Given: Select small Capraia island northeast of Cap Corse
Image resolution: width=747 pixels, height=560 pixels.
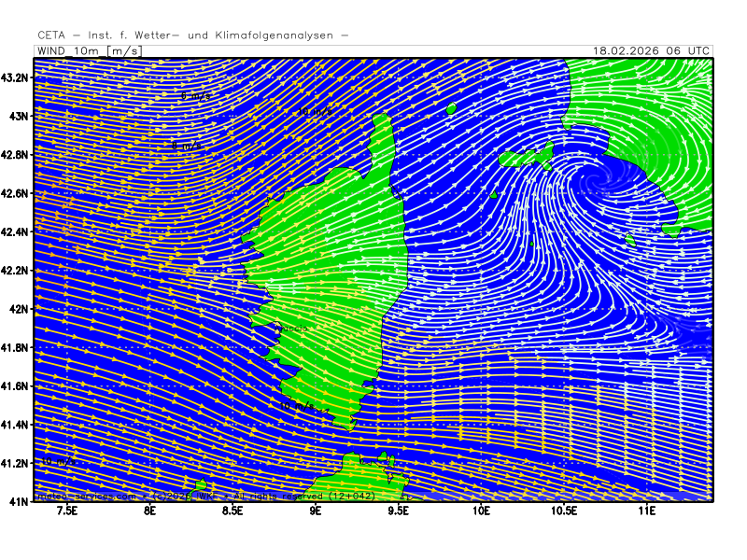Looking at the screenshot, I should (x=451, y=109).
